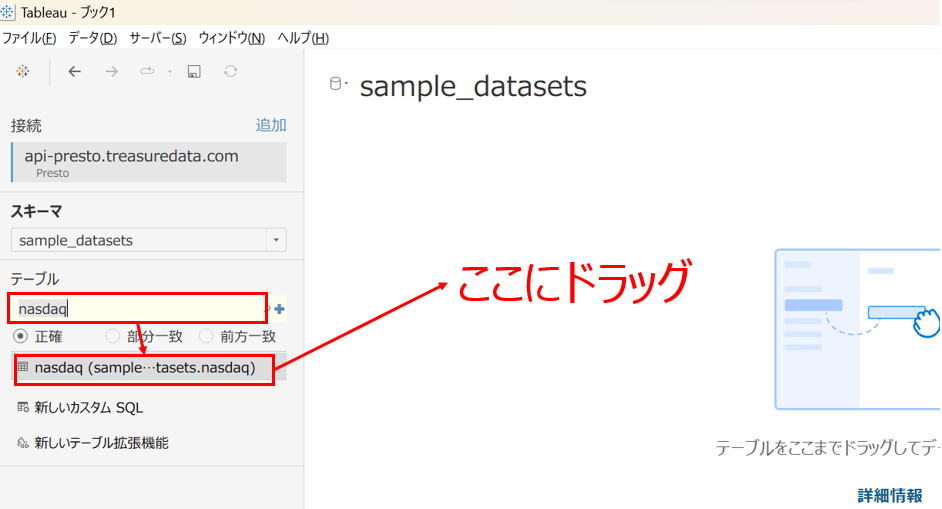Go back with the left arrow icon
Screen dimensions: 942x509
pyautogui.click(x=74, y=72)
